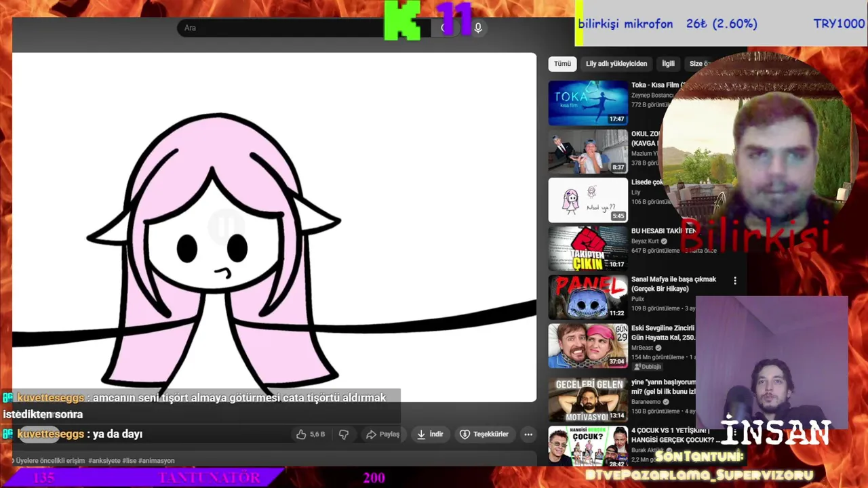
Task: Click the kuvetteseggs username in the first chat message
Action: 51,398
